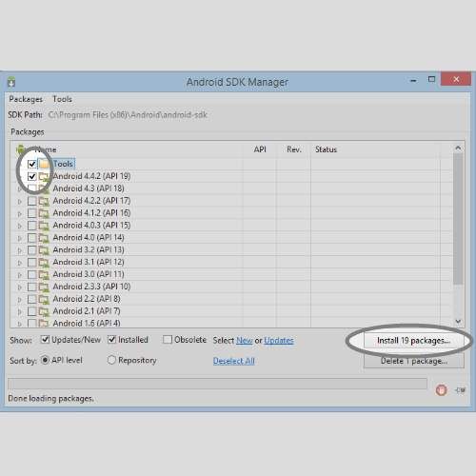Check the Android 4.1.2 (API 16) checkbox
Screen dimensions: 476x476
pyautogui.click(x=32, y=213)
